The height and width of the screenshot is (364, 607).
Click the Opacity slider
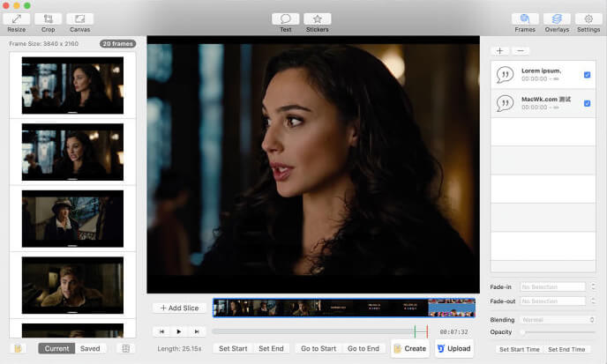(x=558, y=332)
